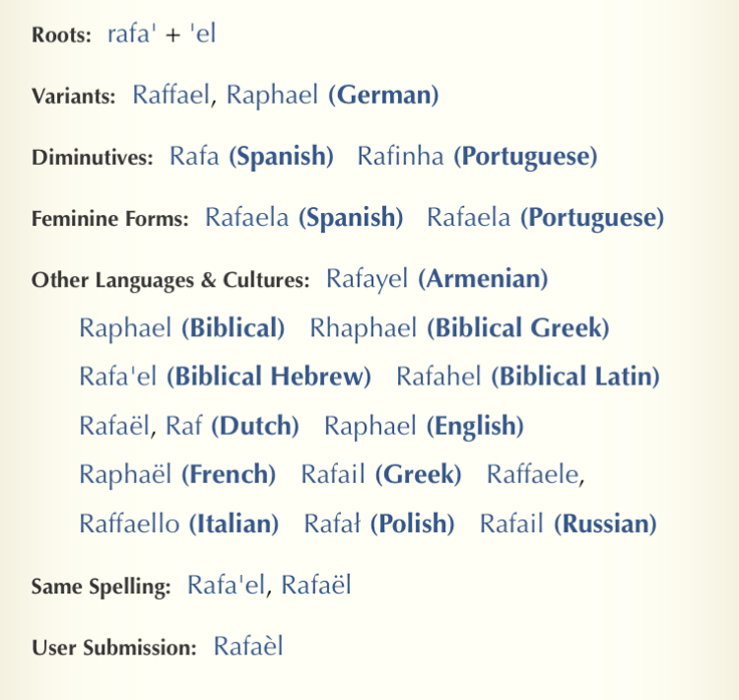Click the French name Raphaël

tap(126, 474)
